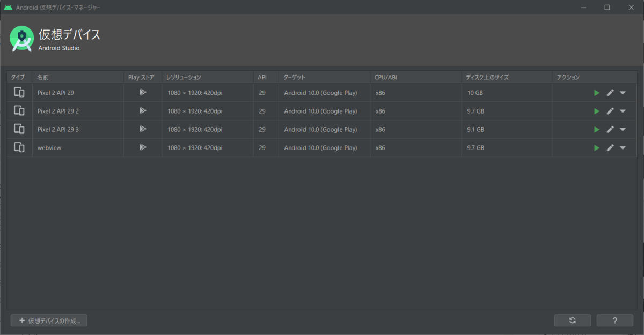The width and height of the screenshot is (644, 335).
Task: Sort by the Play ストア column header
Action: pos(143,77)
